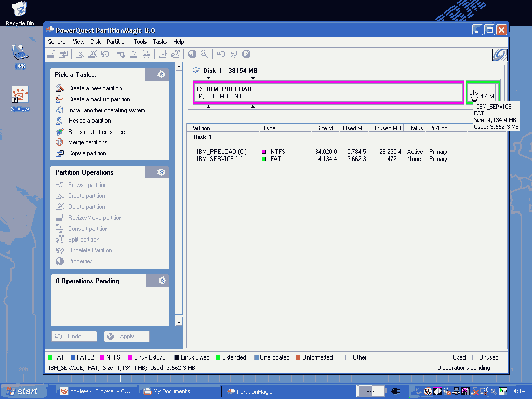
Task: Toggle the Other checkbox in legend
Action: point(348,357)
